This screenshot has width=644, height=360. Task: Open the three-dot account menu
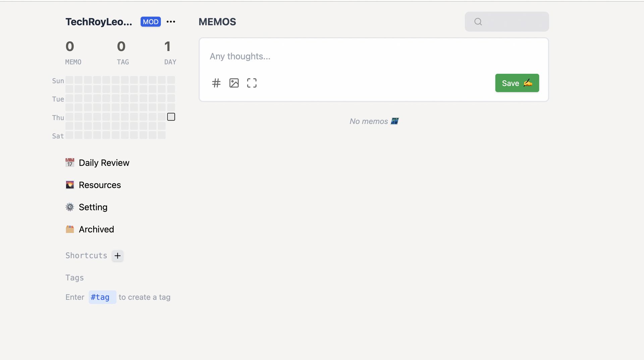pyautogui.click(x=171, y=21)
